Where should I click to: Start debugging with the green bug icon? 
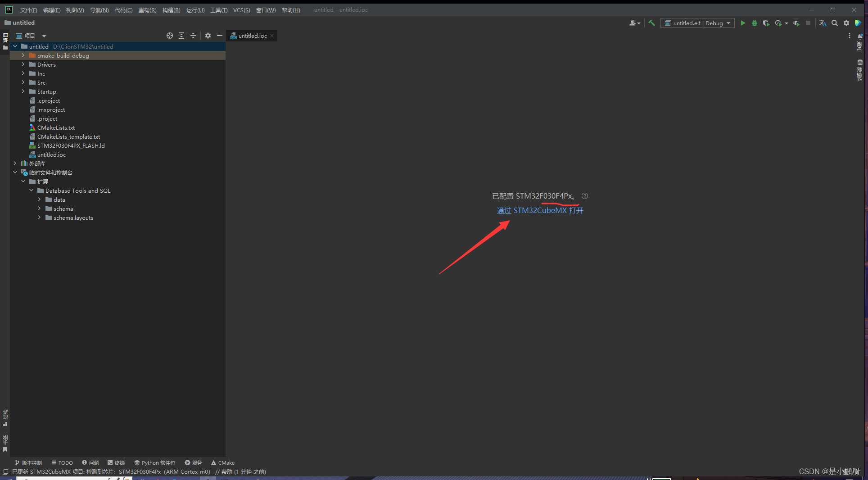(x=755, y=23)
